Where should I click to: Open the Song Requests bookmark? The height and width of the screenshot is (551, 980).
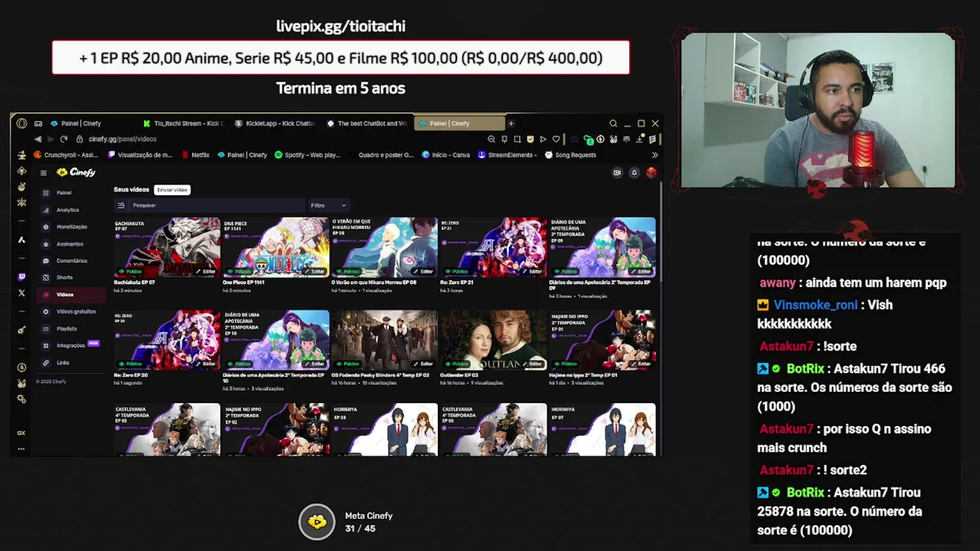[x=570, y=155]
